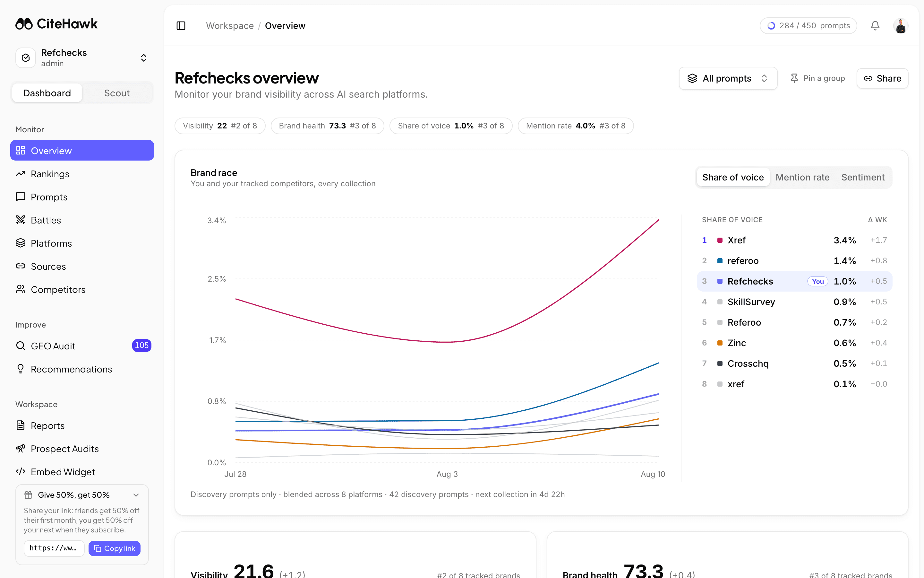Open the notifications bell
This screenshot has height=578, width=924.
coord(875,26)
